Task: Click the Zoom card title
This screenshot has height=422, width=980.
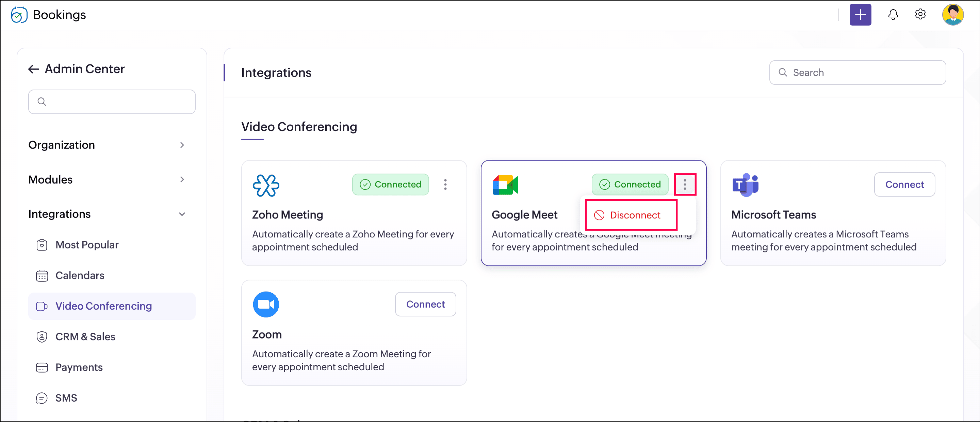Action: [267, 335]
